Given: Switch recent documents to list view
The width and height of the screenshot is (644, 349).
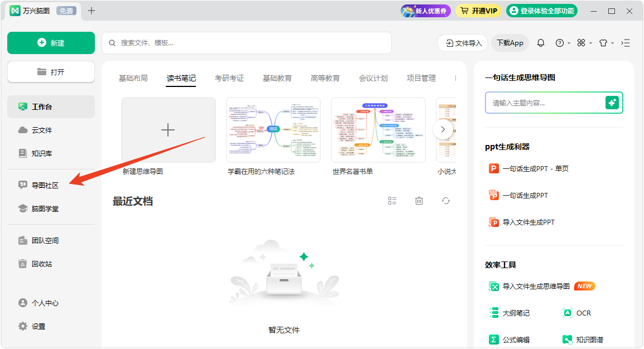Looking at the screenshot, I should tap(392, 201).
